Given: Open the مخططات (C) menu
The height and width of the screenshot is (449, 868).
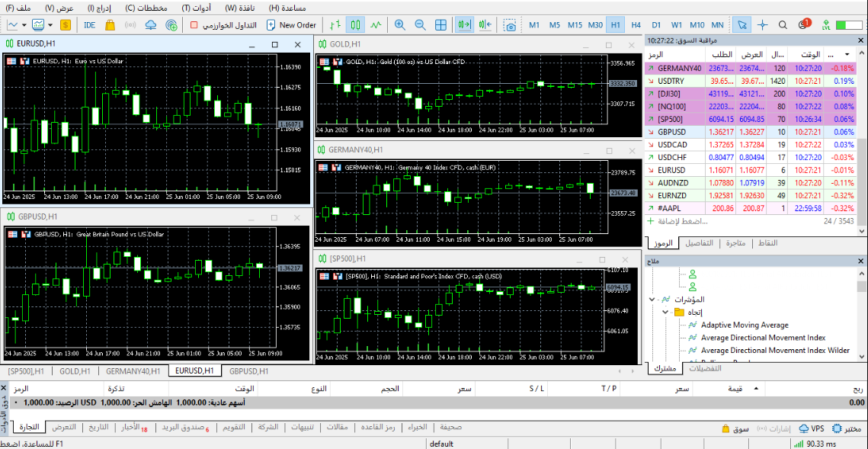Looking at the screenshot, I should (147, 8).
